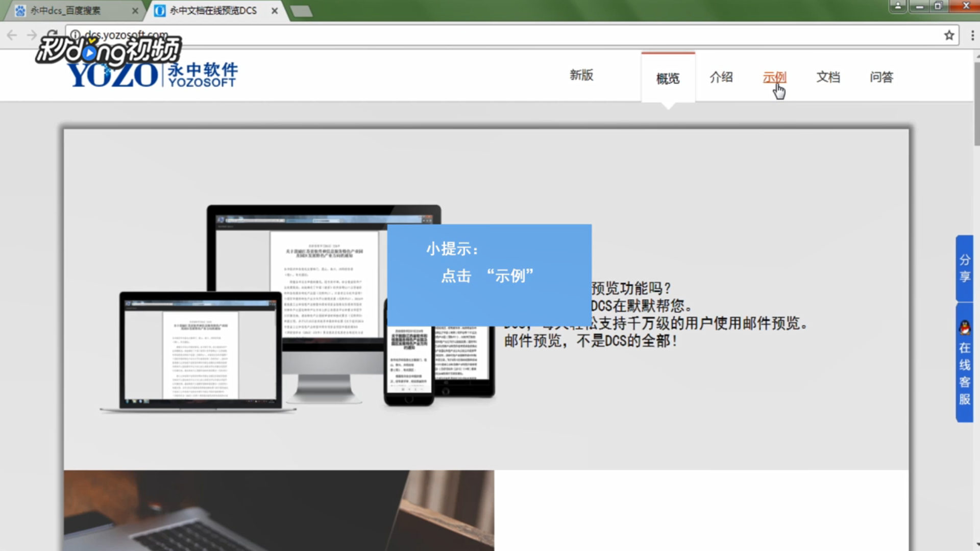Open the 示例 navigation link

(x=774, y=78)
